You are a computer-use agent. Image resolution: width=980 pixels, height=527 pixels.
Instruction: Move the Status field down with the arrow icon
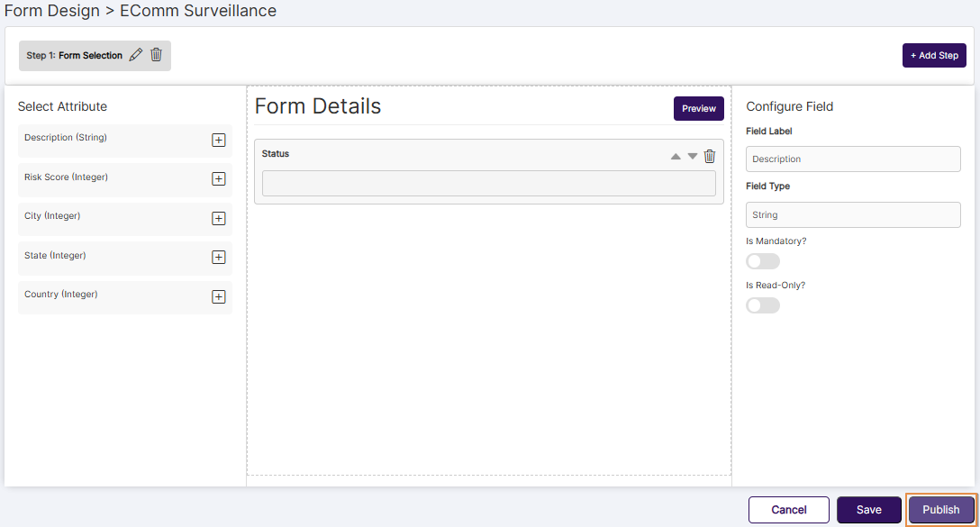point(692,156)
